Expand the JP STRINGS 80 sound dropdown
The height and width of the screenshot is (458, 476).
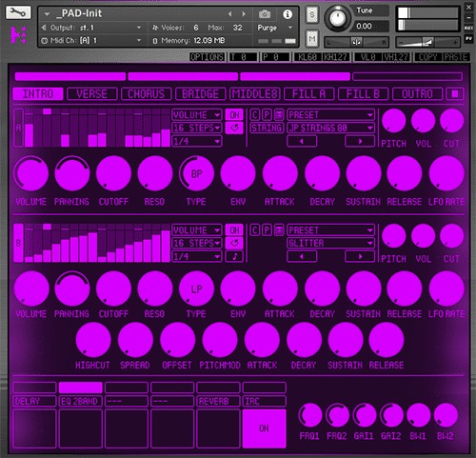(x=331, y=128)
